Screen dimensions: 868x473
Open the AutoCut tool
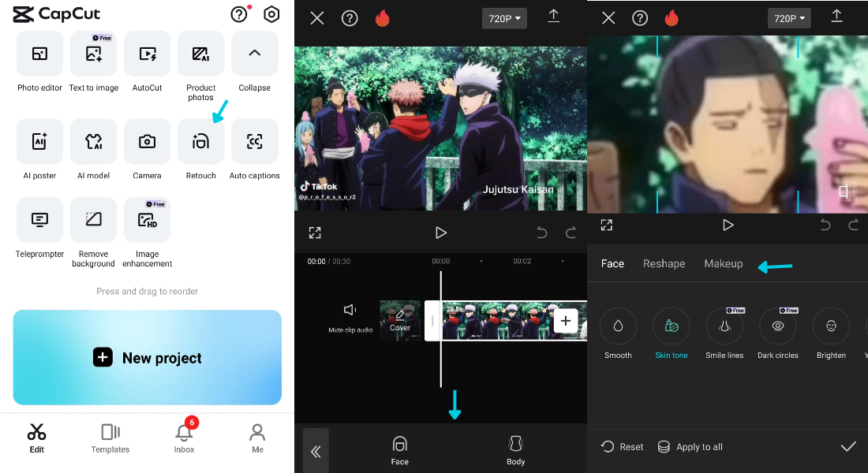pos(148,54)
